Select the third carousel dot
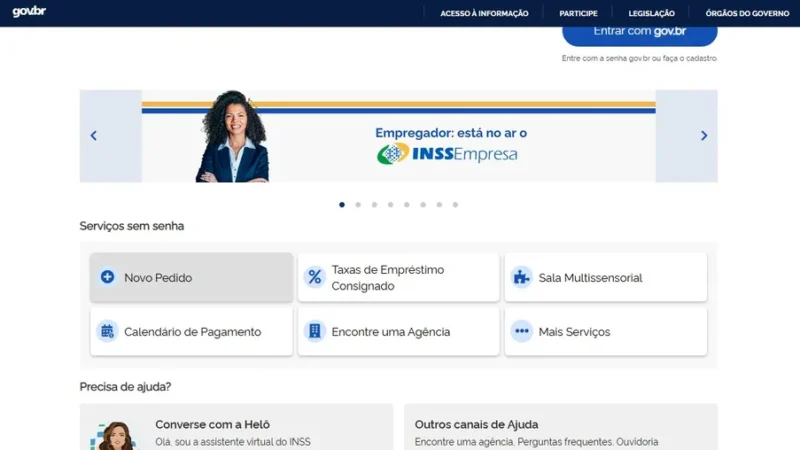The width and height of the screenshot is (800, 450). click(374, 205)
